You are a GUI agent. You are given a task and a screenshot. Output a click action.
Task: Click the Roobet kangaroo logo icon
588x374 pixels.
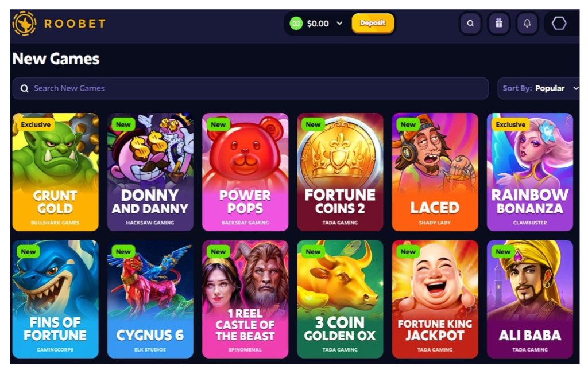(x=24, y=24)
